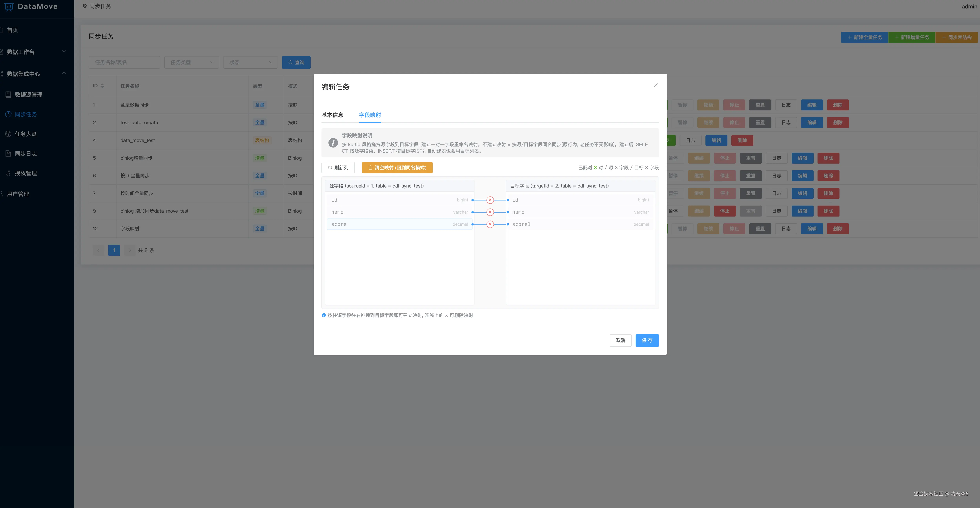980x508 pixels.
Task: Switch to the 基本信息 tab
Action: click(332, 115)
